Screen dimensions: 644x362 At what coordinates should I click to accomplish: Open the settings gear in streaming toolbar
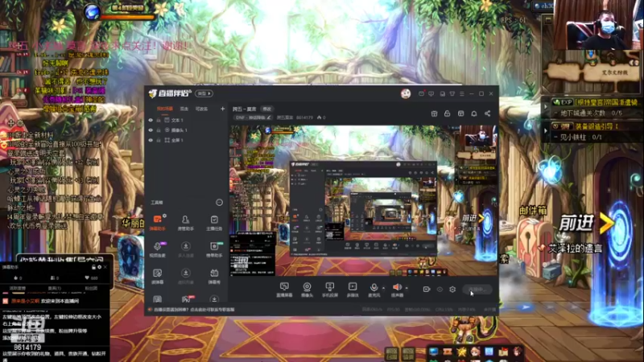coord(452,290)
